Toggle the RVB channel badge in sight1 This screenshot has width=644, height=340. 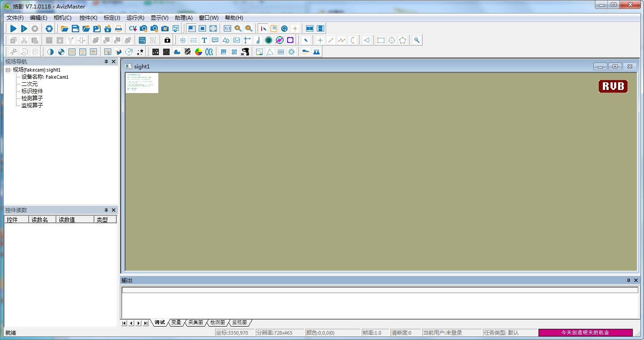click(613, 86)
